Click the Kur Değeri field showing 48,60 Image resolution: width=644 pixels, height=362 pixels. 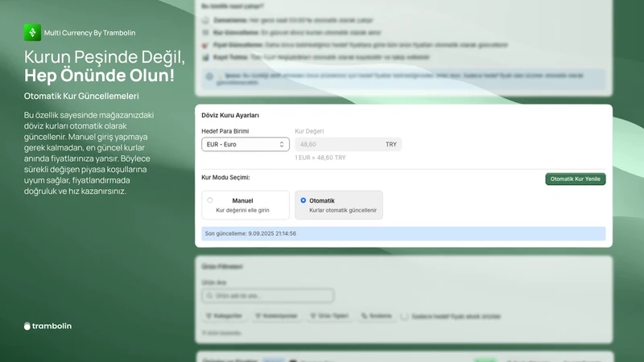tap(348, 144)
